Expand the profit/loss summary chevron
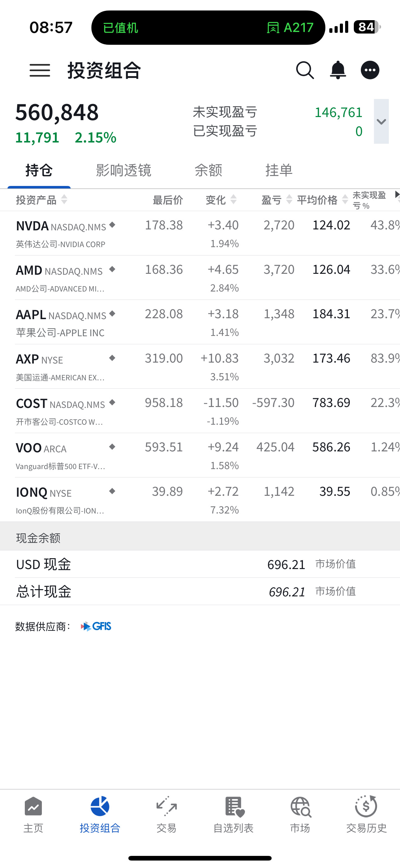The height and width of the screenshot is (868, 400). point(381,121)
